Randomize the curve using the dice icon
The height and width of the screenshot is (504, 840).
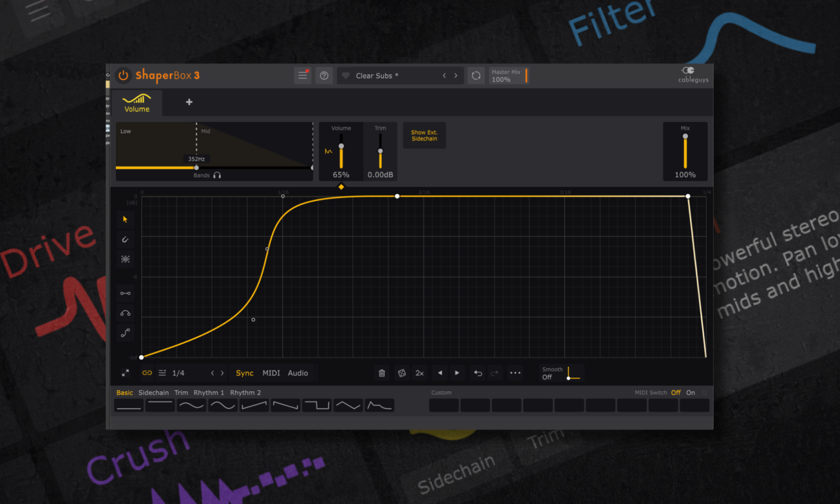402,373
